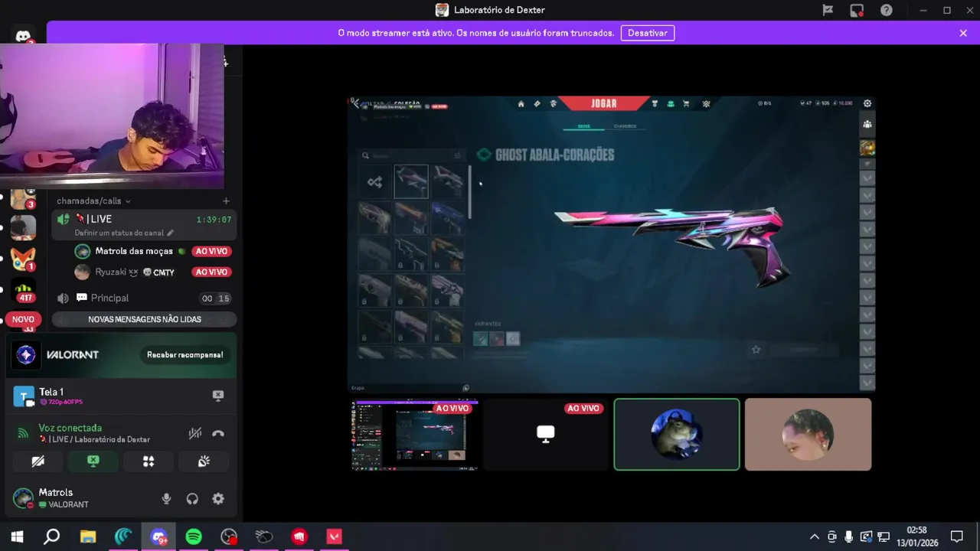Image resolution: width=980 pixels, height=551 pixels.
Task: Click Valorant home icon in stream
Action: tap(521, 104)
